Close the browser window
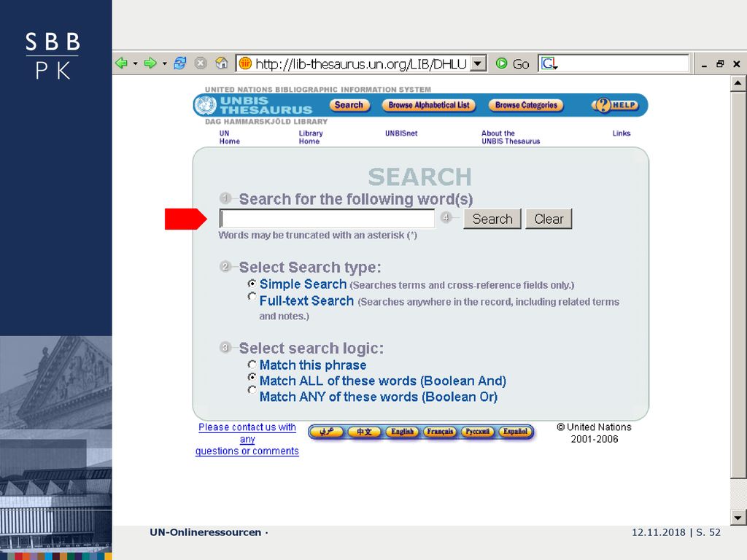Viewport: 747px width, 560px height. [737, 64]
